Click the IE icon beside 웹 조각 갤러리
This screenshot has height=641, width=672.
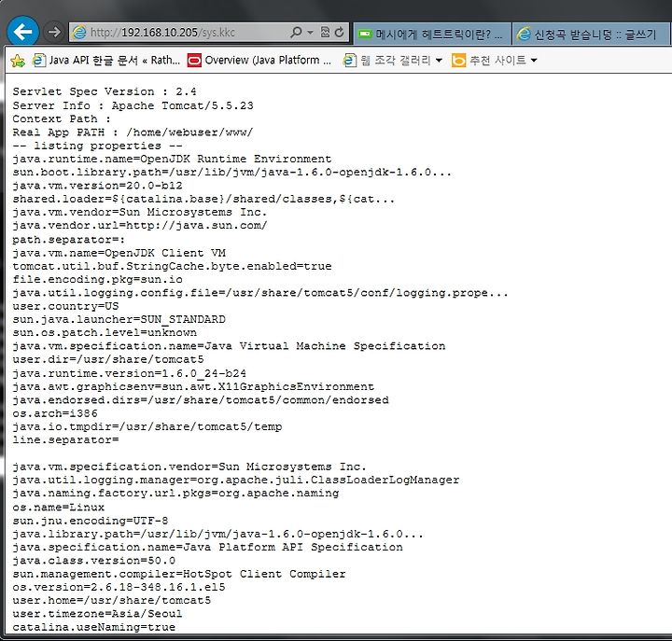[x=350, y=60]
